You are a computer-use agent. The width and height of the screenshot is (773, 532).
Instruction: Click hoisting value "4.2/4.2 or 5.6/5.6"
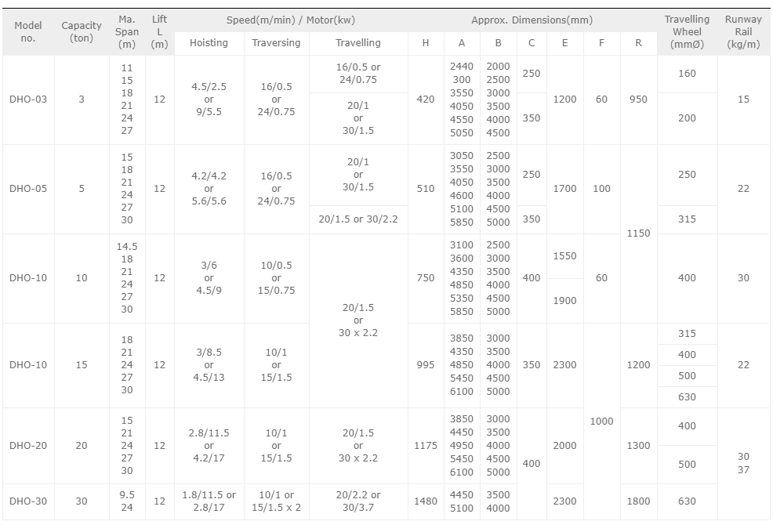209,188
